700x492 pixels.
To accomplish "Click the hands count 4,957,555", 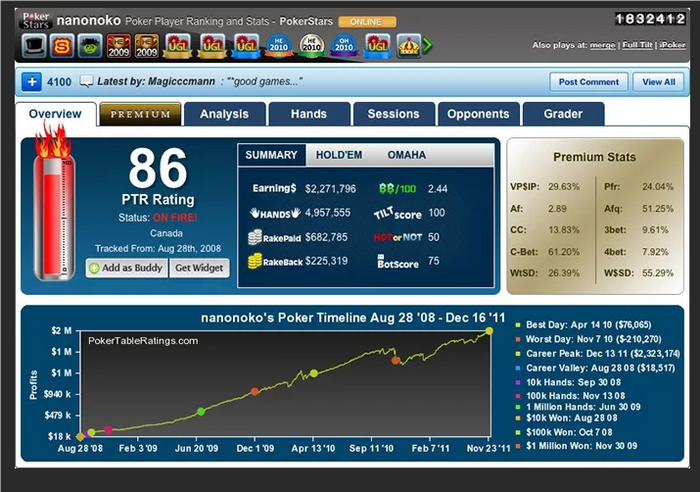I will tap(328, 213).
